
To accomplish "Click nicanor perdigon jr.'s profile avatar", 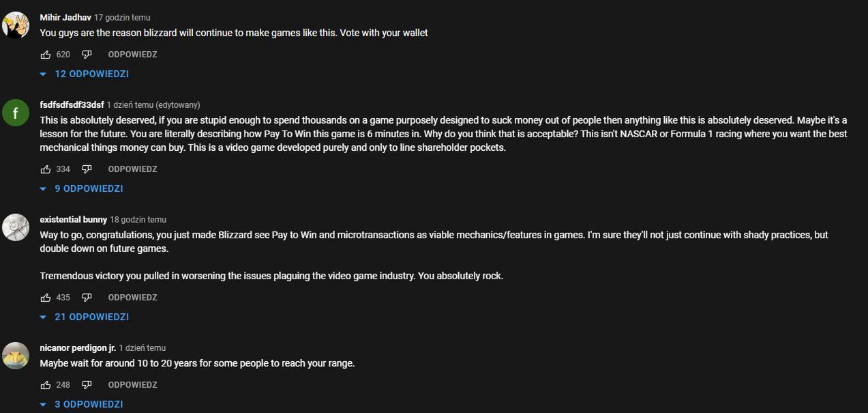I will (x=15, y=355).
